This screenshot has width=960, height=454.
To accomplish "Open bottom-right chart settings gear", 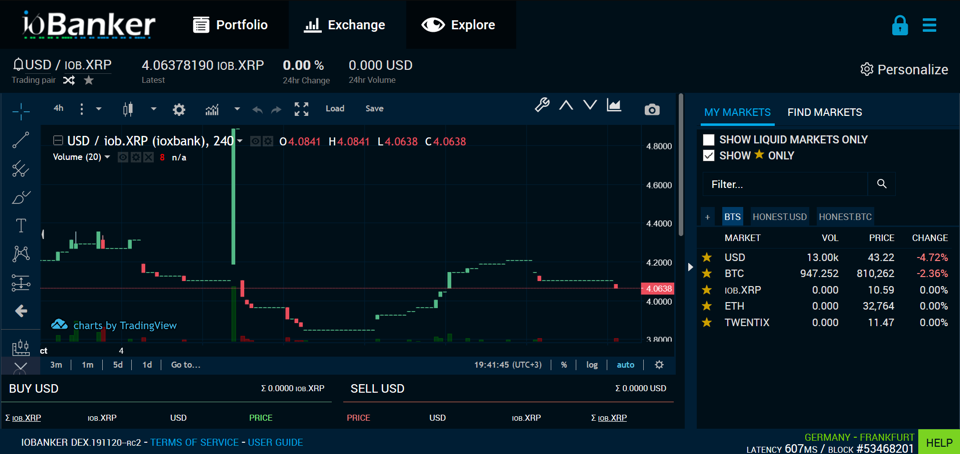I will pyautogui.click(x=659, y=365).
